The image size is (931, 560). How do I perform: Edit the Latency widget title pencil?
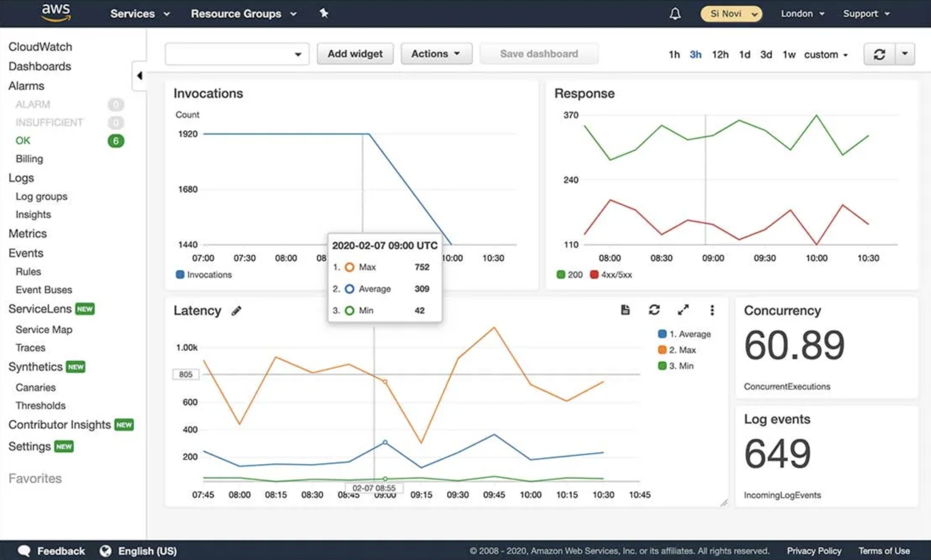pyautogui.click(x=236, y=311)
